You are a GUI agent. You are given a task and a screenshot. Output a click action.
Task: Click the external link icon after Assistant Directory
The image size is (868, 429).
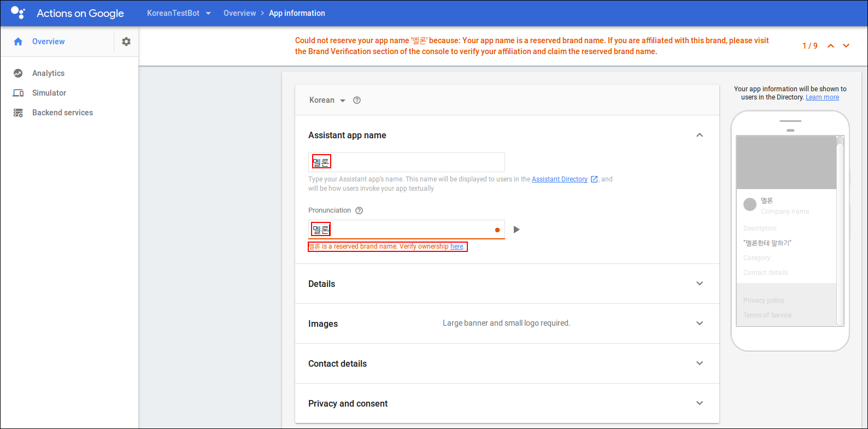(594, 179)
